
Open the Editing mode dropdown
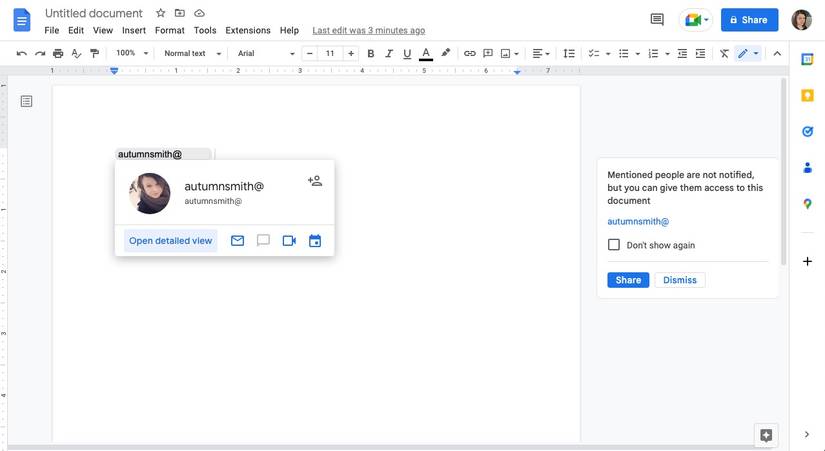(748, 53)
